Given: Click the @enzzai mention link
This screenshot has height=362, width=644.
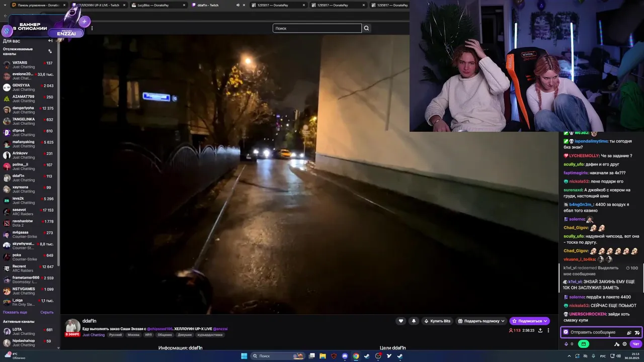Looking at the screenshot, I should point(220,329).
